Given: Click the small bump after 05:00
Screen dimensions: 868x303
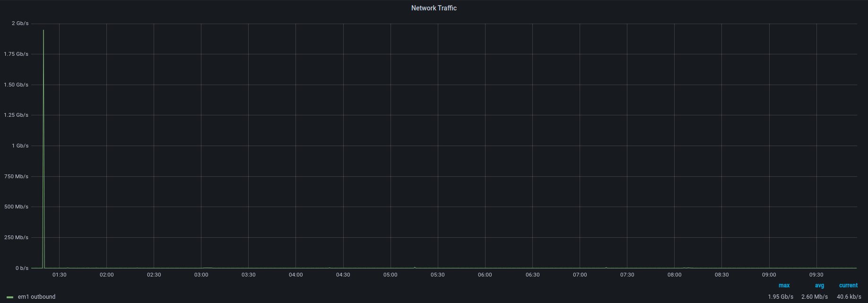Looking at the screenshot, I should click(x=415, y=267).
